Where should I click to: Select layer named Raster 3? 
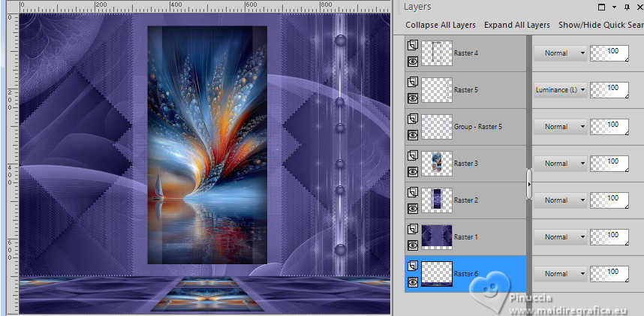click(x=466, y=163)
